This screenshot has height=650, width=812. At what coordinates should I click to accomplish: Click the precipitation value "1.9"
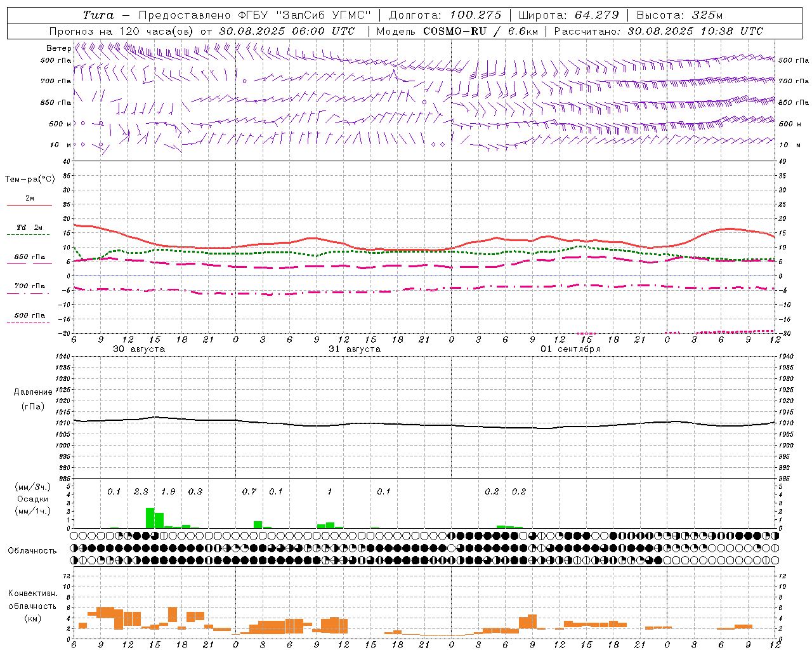(x=168, y=492)
